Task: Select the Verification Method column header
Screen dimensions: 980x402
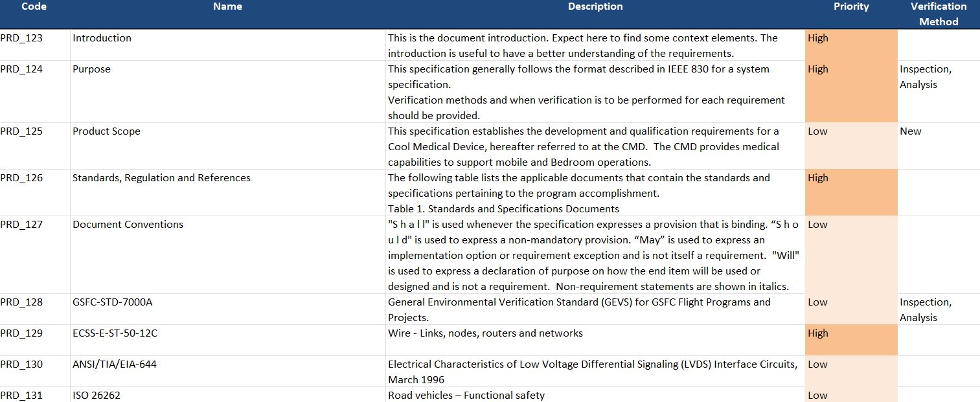Action: (938, 14)
